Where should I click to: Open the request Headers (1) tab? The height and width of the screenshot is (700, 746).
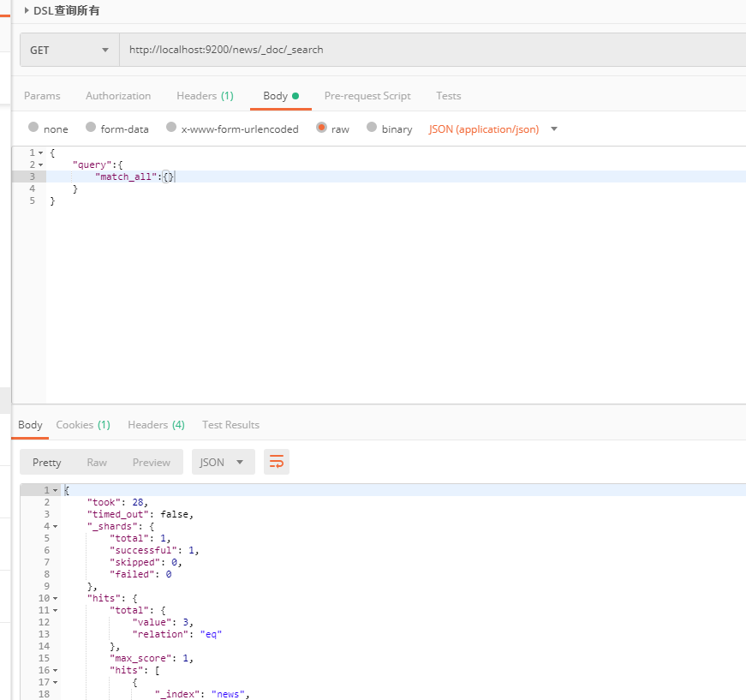(x=205, y=96)
